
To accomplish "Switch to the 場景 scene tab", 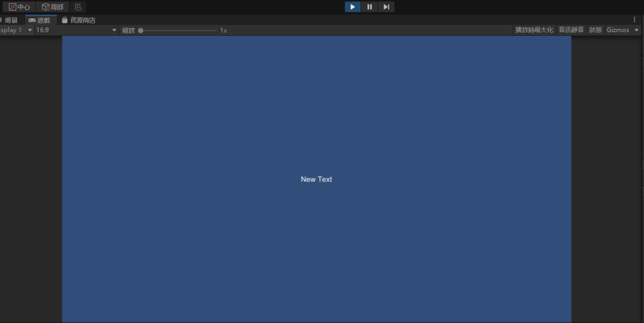I will (x=9, y=20).
